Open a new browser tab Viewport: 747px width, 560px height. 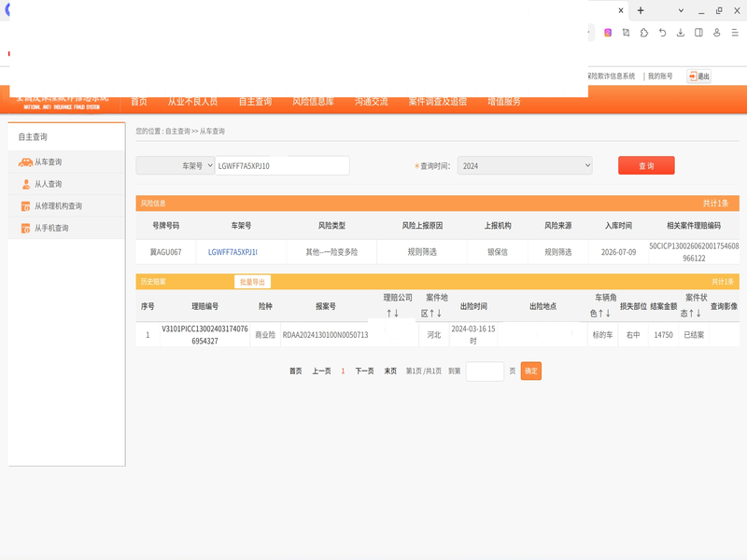point(641,10)
